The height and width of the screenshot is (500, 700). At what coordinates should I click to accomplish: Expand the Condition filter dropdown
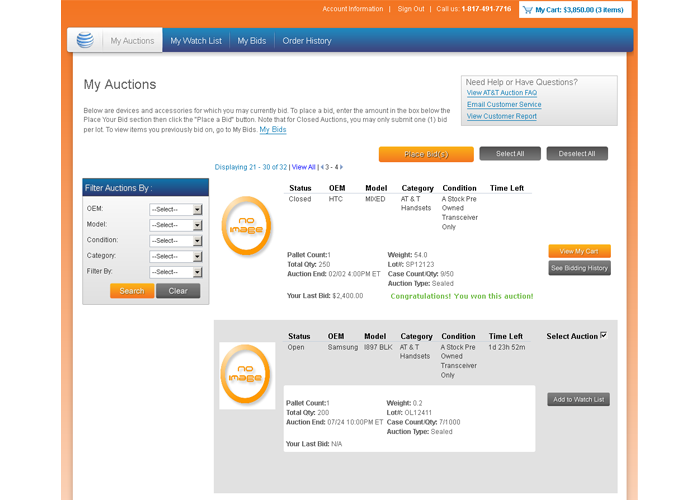(x=176, y=241)
